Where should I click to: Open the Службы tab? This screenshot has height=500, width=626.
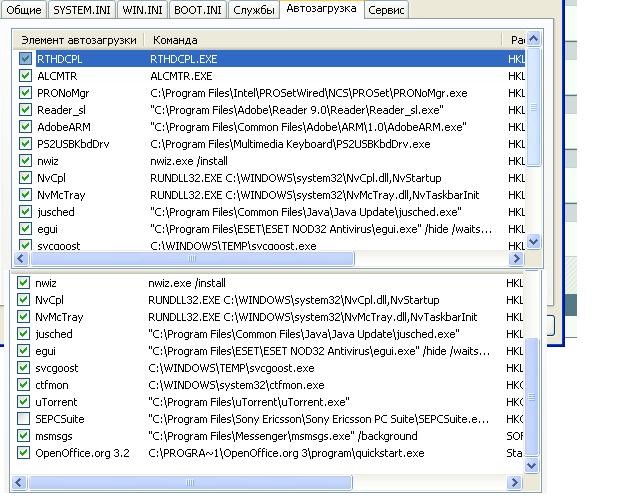(x=254, y=10)
